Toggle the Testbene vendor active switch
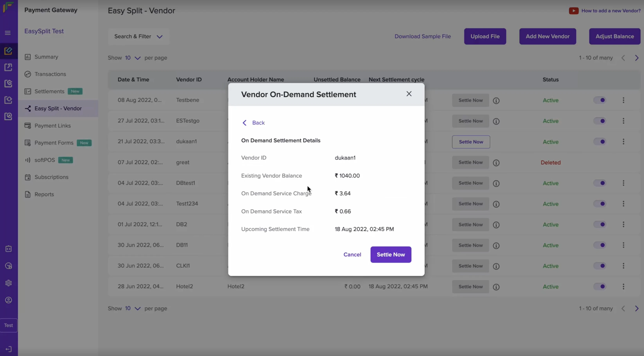The height and width of the screenshot is (356, 644). [x=599, y=100]
